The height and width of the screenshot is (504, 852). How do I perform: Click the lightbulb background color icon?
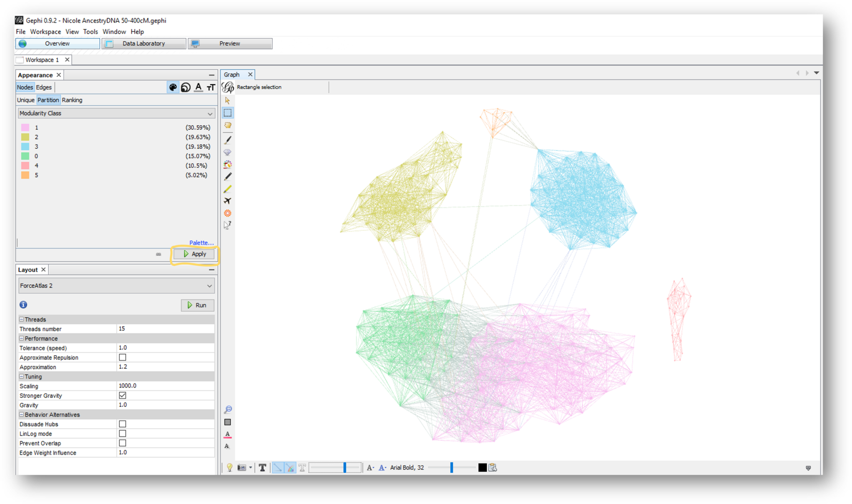coord(230,468)
